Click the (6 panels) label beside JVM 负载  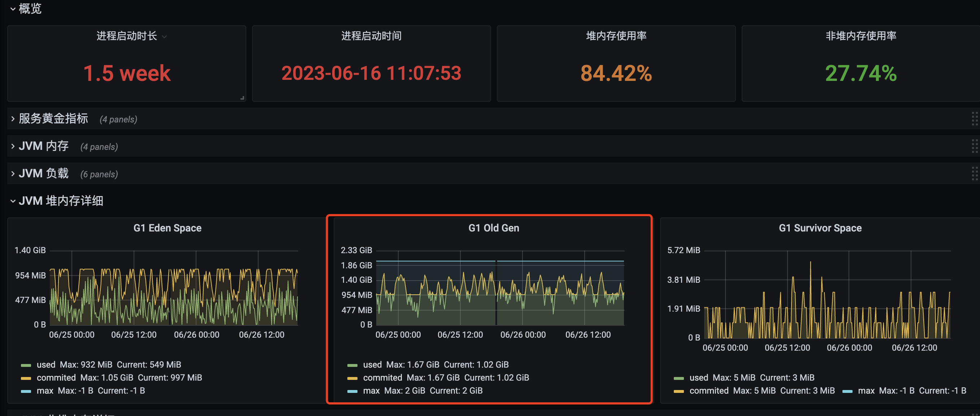99,174
